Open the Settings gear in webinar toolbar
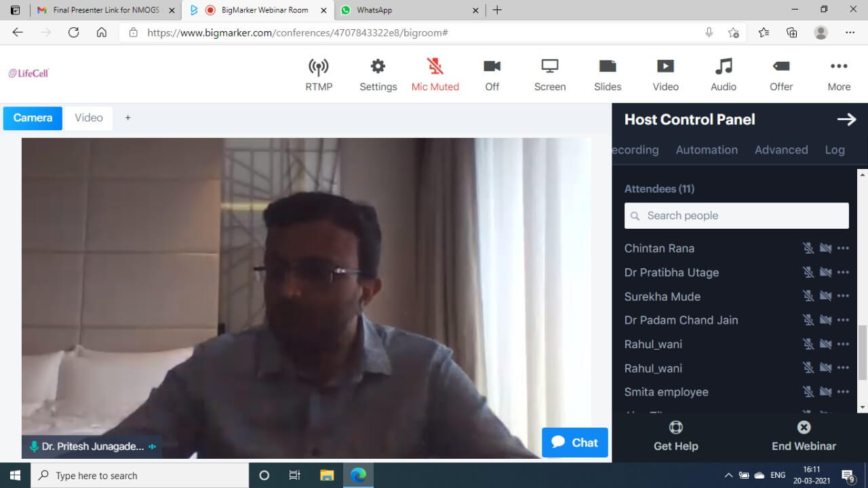Viewport: 868px width, 488px height. [378, 75]
